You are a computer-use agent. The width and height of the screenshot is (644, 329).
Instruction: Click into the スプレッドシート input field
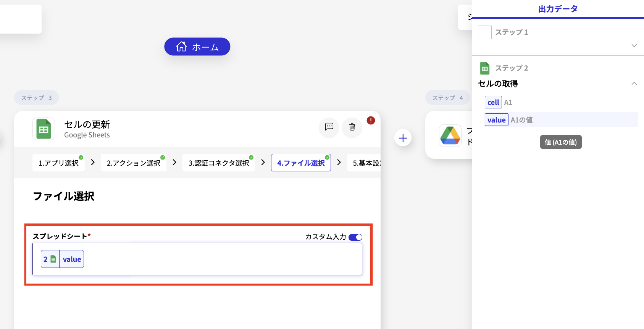(197, 259)
